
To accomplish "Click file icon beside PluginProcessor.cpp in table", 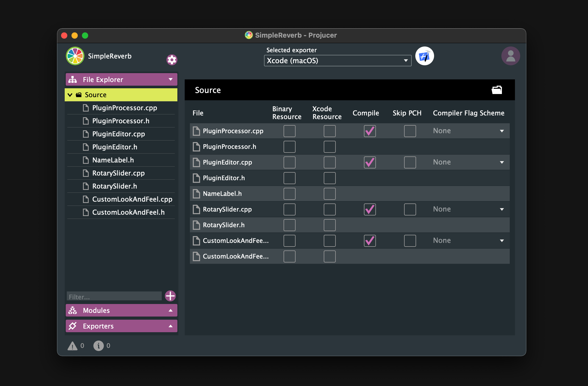I will (x=196, y=131).
